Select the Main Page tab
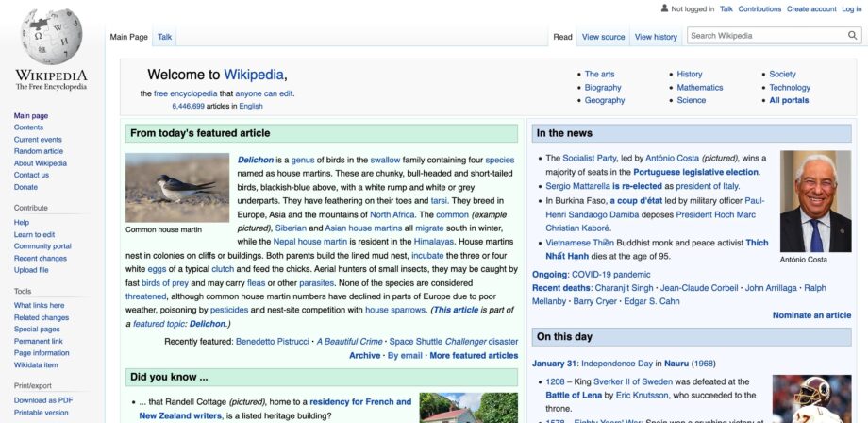Viewport: 868px width, 423px height. (129, 37)
